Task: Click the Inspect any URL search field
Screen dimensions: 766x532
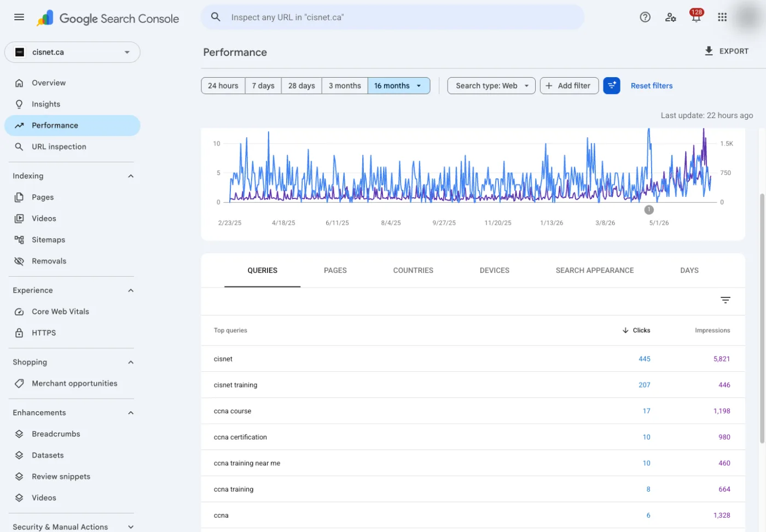Action: [393, 17]
